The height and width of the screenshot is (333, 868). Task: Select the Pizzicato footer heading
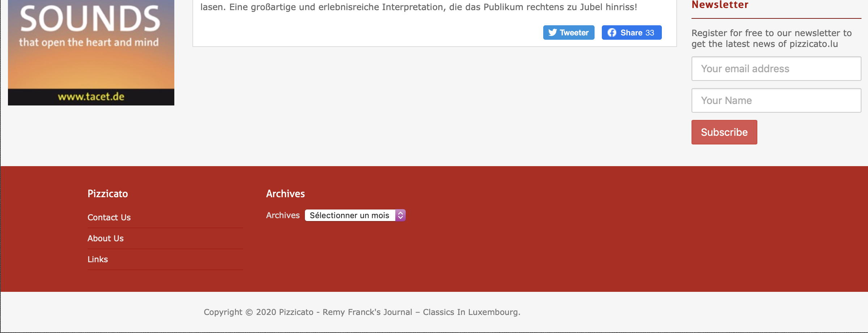[107, 194]
